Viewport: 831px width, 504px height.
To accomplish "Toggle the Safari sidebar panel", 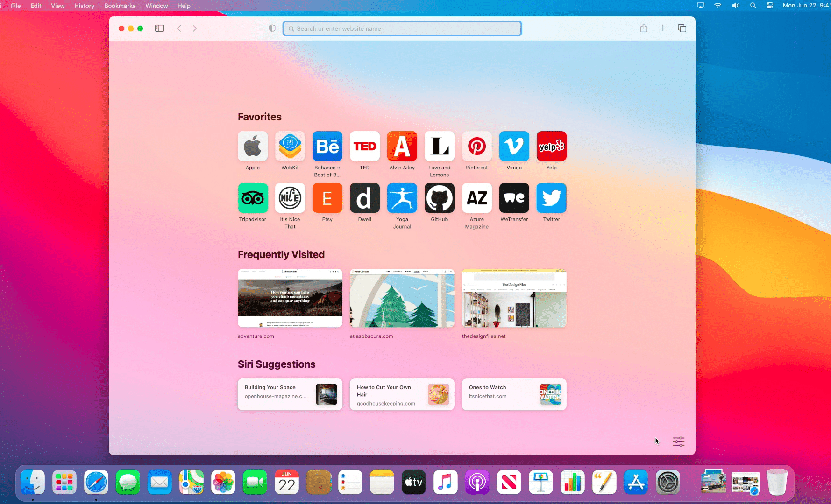I will coord(159,28).
